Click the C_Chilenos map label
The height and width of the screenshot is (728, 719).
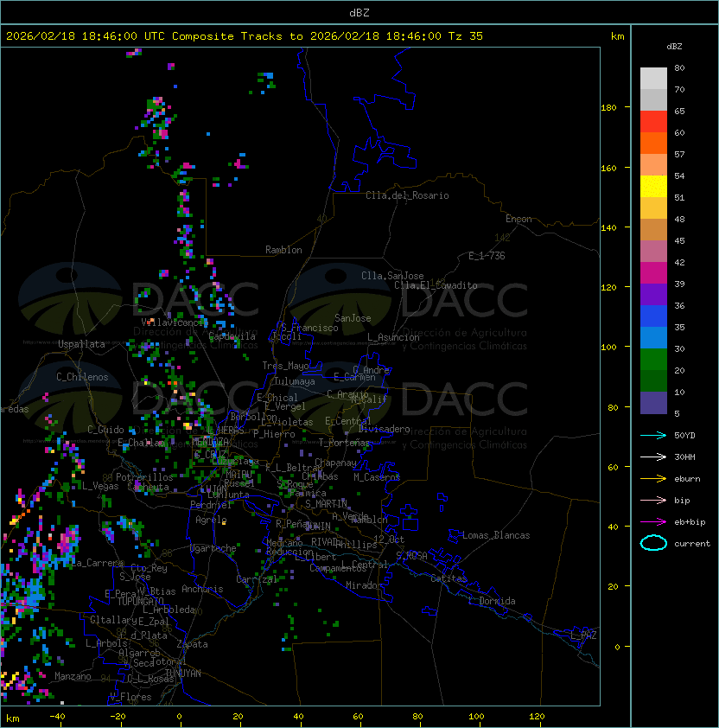82,377
